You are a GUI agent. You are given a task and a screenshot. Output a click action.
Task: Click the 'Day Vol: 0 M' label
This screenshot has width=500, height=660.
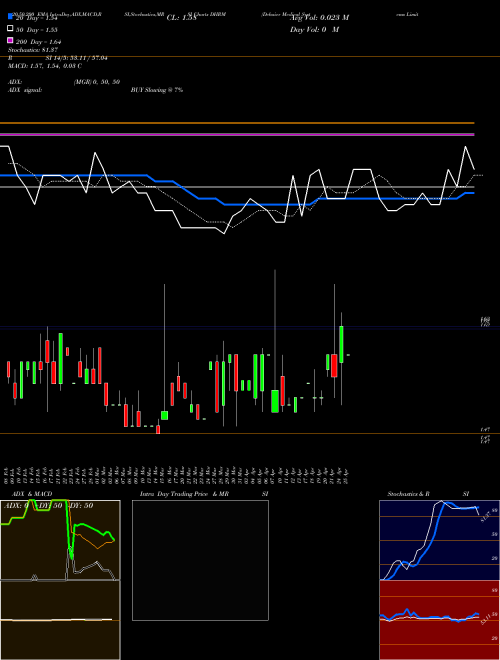(x=314, y=29)
